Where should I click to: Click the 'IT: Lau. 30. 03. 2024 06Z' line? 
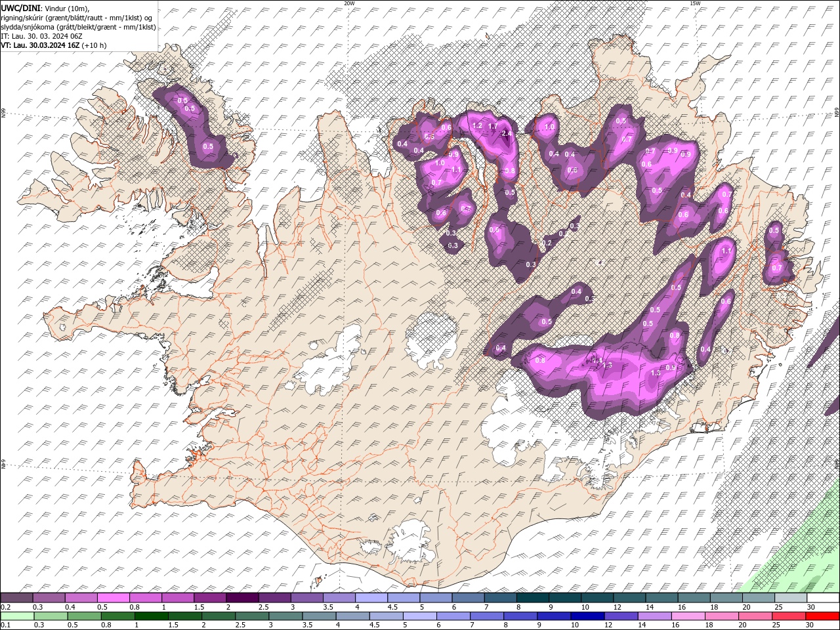point(41,36)
